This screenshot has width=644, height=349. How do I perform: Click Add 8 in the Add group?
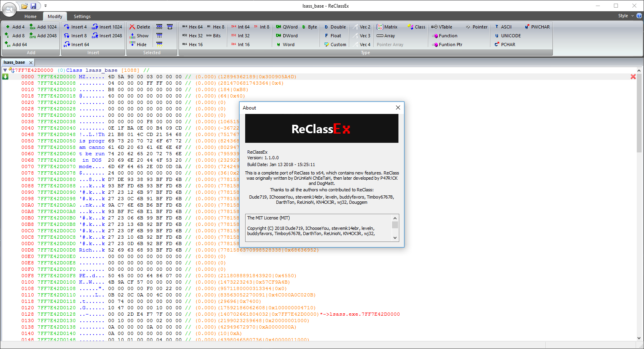pos(15,36)
